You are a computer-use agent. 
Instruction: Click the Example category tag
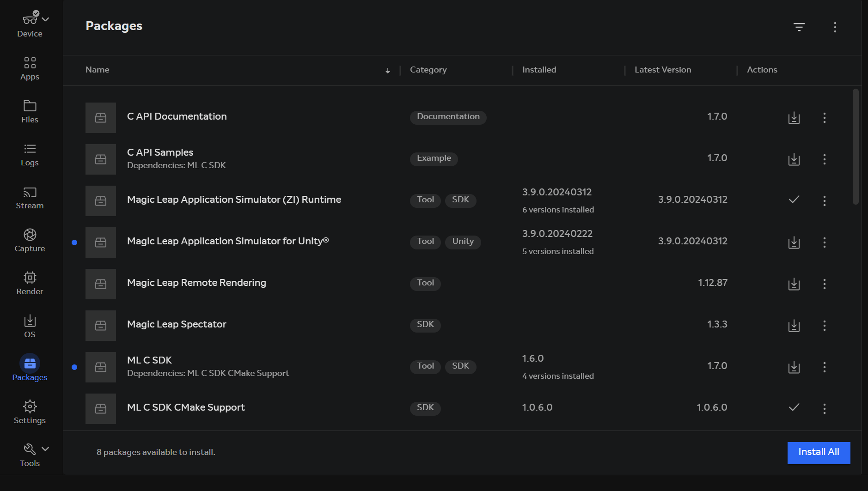coord(434,158)
